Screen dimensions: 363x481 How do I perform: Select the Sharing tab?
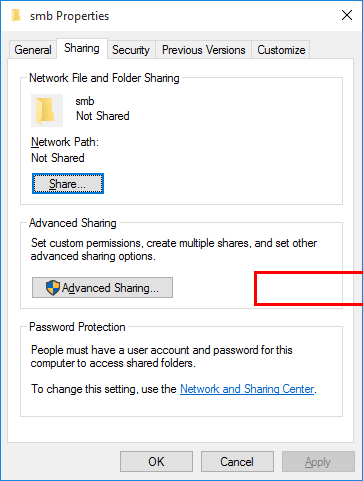(82, 49)
